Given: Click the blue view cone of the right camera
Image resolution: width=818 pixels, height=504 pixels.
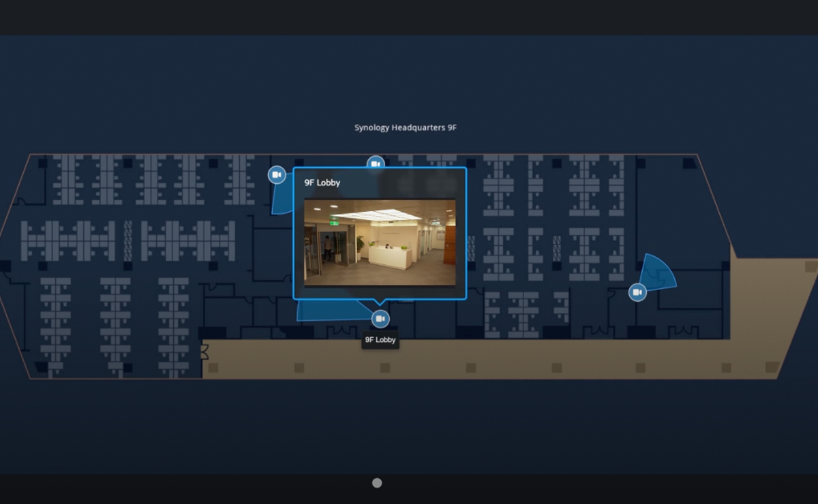Looking at the screenshot, I should [x=658, y=274].
